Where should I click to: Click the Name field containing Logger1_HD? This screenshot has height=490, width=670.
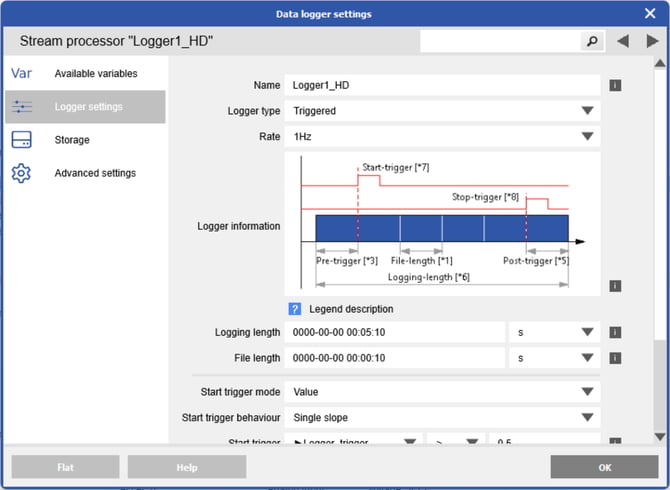442,85
